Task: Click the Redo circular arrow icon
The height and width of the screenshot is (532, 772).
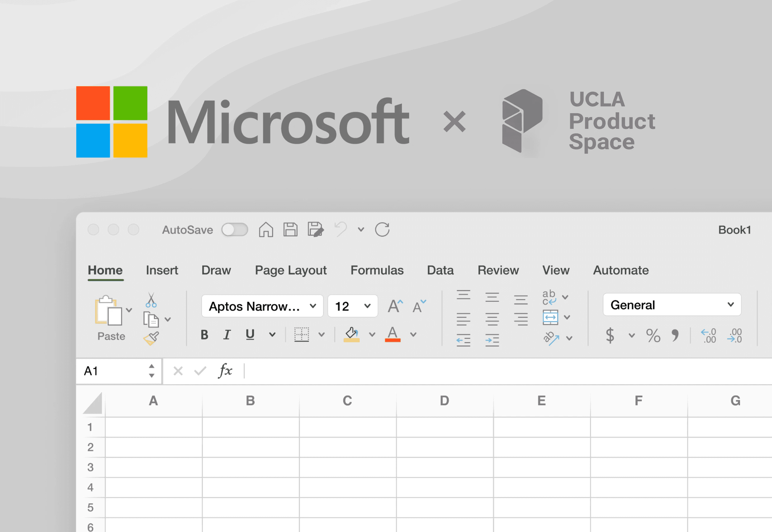Action: [x=382, y=230]
